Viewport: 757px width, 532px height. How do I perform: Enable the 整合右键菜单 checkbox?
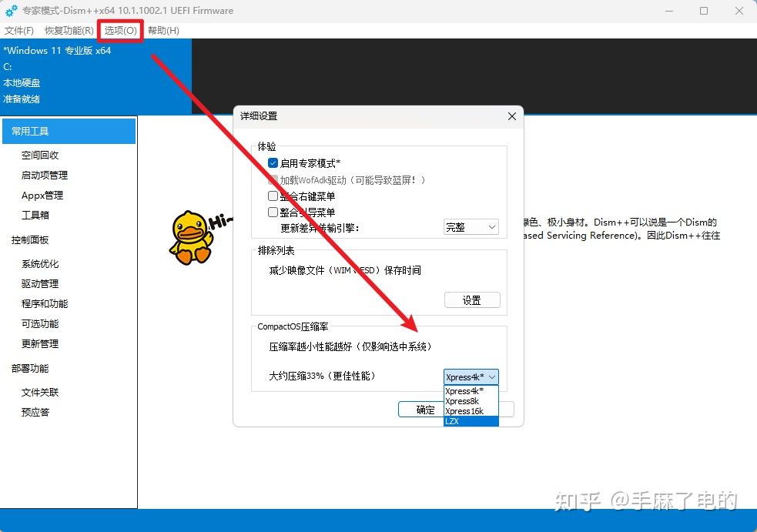273,196
